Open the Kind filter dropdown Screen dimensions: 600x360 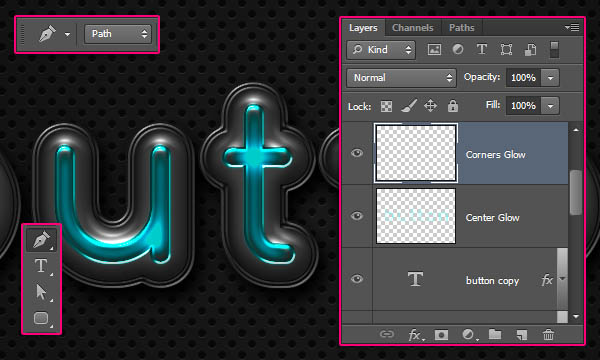pyautogui.click(x=381, y=50)
